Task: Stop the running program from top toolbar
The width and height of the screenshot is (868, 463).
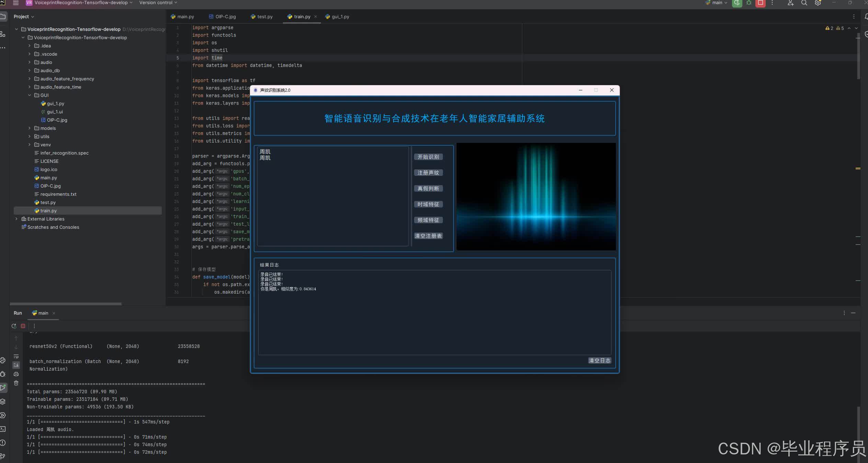Action: (x=761, y=3)
